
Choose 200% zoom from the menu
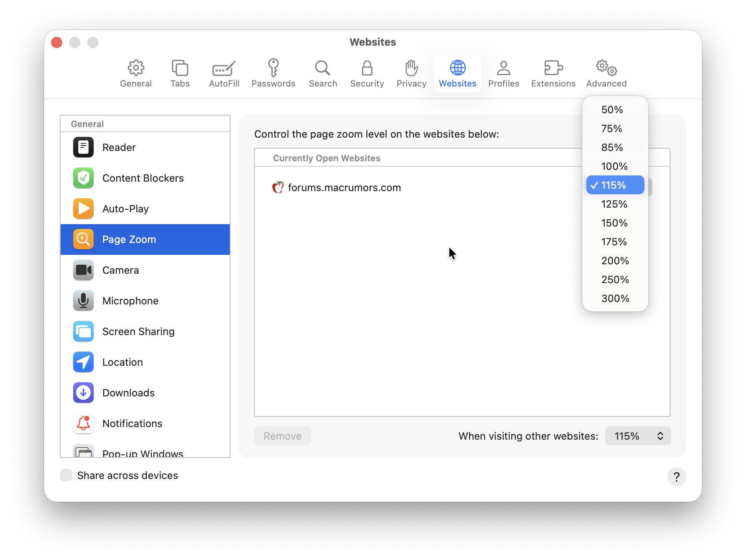615,260
